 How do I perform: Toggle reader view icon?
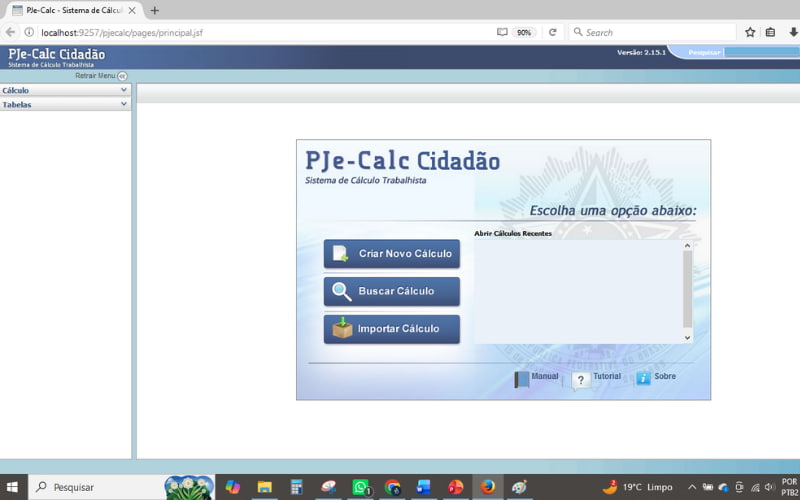click(x=502, y=32)
